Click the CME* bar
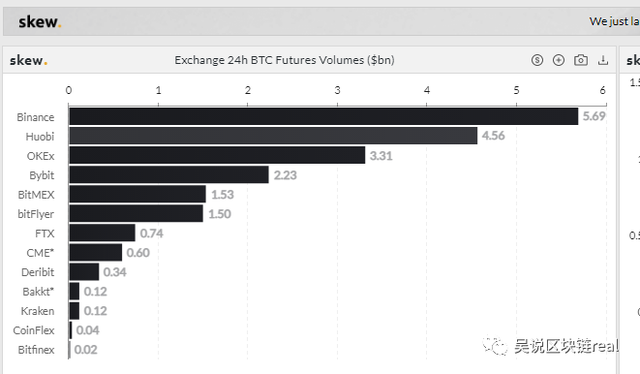Viewport: 640px width, 374px height. click(x=96, y=252)
